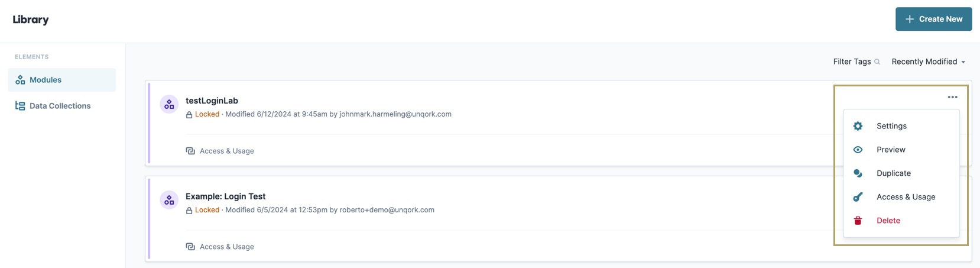Click the key icon for Access & Usage
This screenshot has width=980, height=268.
point(858,197)
